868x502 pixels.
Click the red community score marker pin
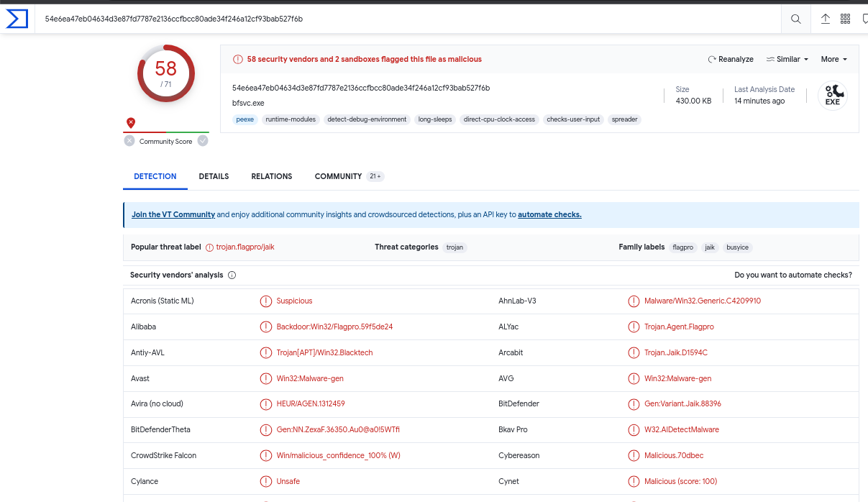coord(131,123)
